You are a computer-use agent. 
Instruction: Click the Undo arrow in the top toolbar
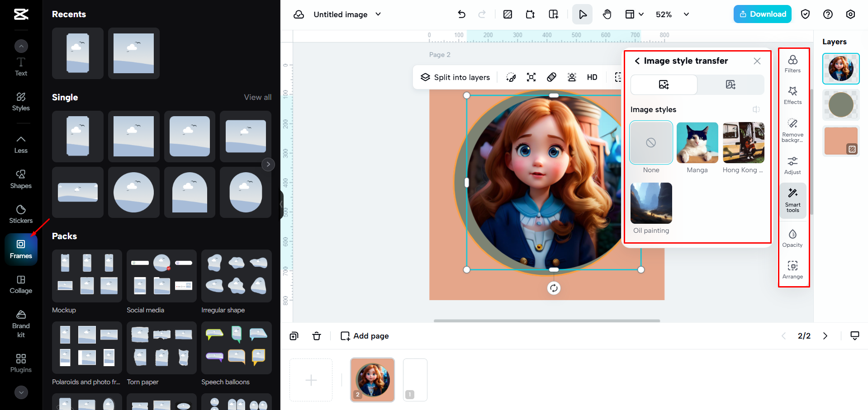pyautogui.click(x=461, y=14)
